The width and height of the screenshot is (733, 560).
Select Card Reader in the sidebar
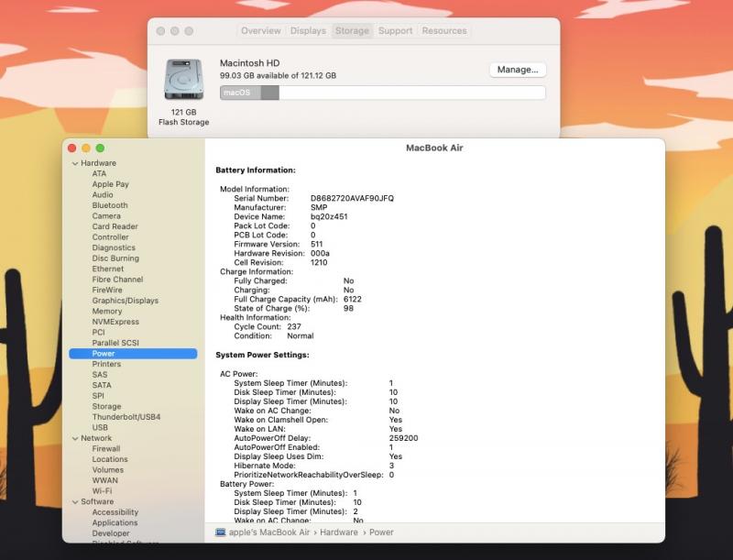tap(115, 226)
